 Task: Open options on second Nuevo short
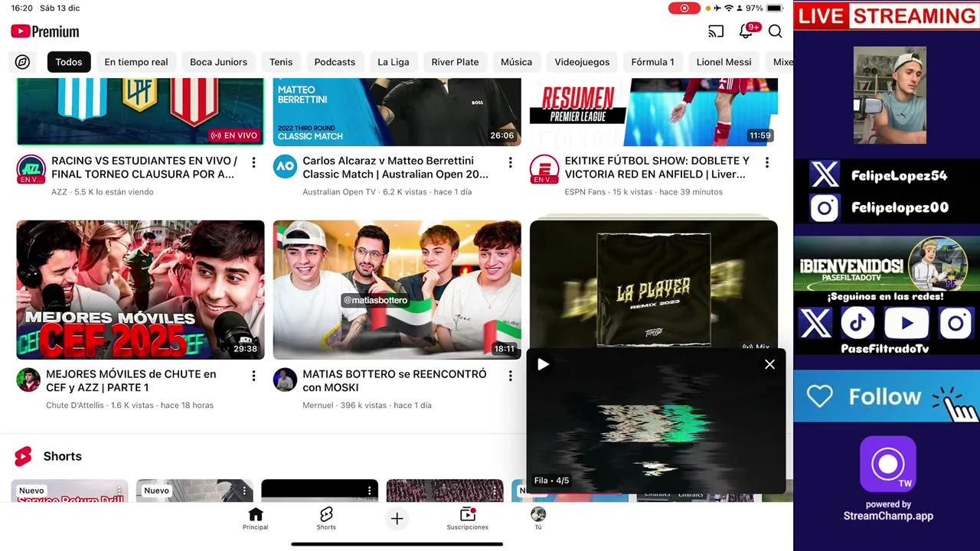[x=244, y=491]
